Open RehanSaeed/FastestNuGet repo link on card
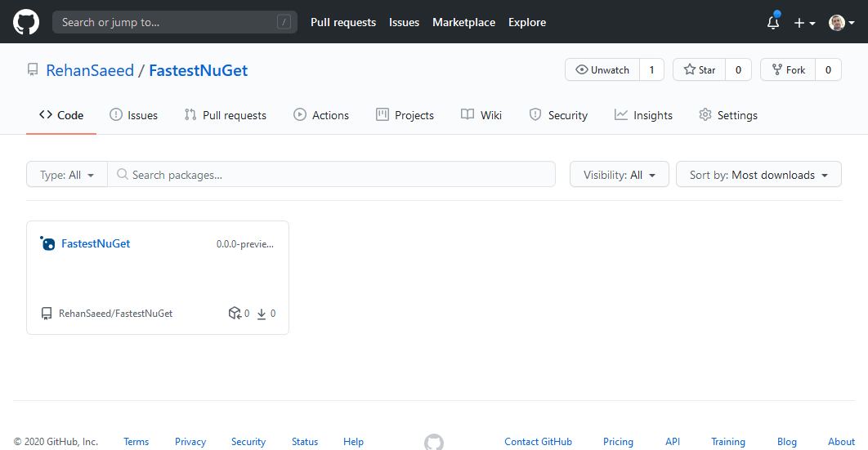868x450 pixels. pyautogui.click(x=115, y=314)
